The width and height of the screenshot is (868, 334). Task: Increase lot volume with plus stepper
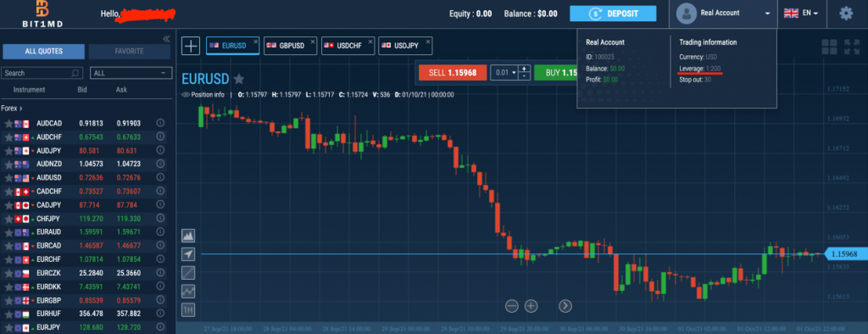(525, 69)
